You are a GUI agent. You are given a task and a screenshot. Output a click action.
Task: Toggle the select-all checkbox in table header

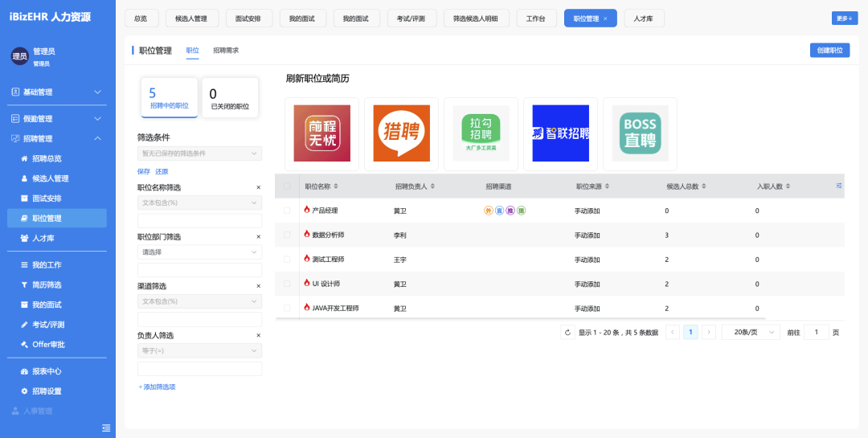pos(287,186)
